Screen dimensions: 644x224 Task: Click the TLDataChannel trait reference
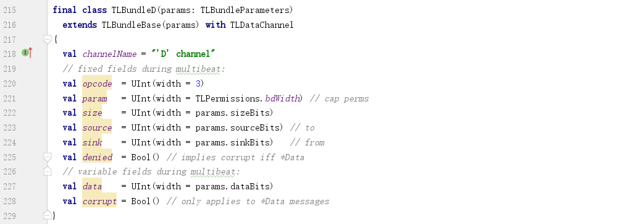(262, 25)
